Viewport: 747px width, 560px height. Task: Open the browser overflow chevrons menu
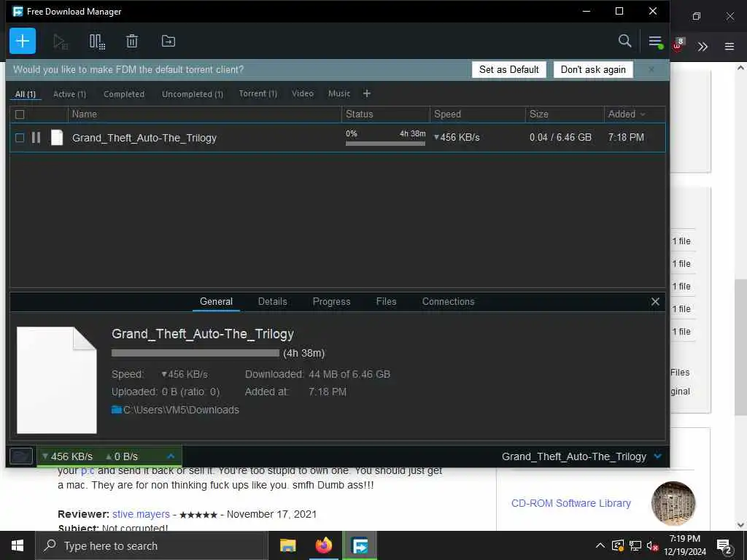tap(703, 46)
